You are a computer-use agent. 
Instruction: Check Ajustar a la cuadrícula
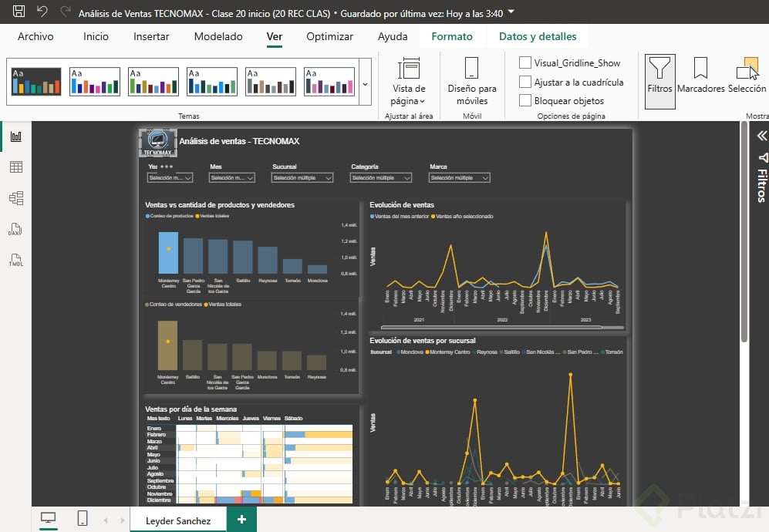coord(525,82)
